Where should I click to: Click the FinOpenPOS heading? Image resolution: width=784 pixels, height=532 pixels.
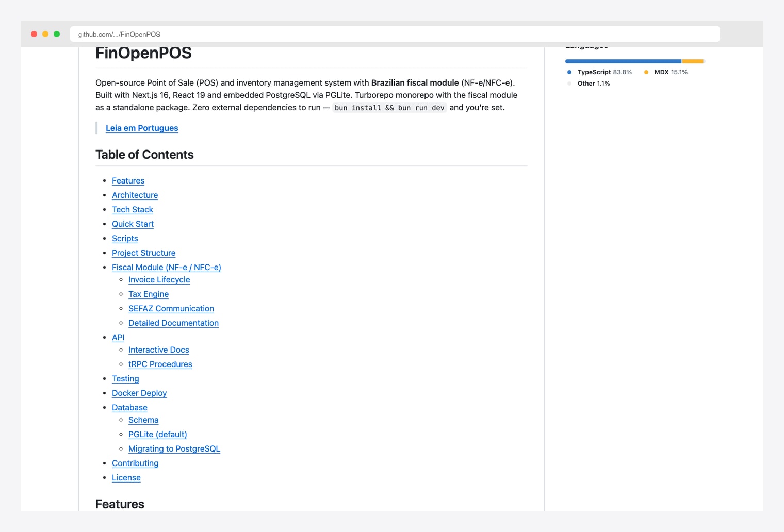(143, 53)
